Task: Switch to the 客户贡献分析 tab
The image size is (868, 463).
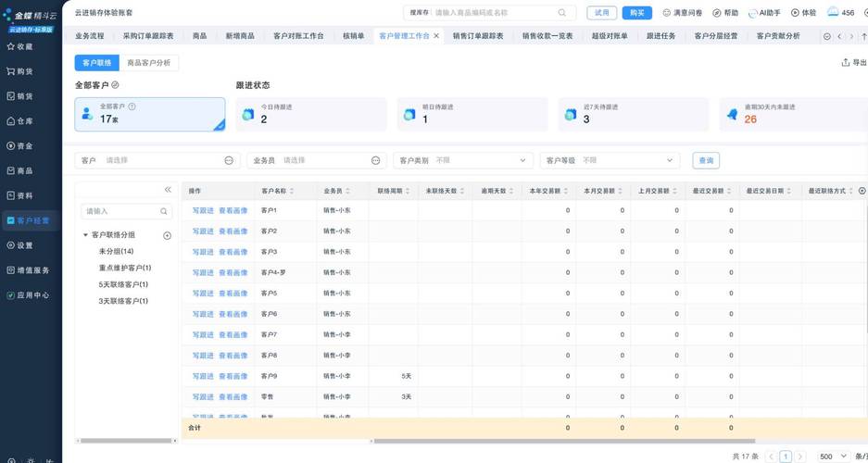Action: coord(778,36)
